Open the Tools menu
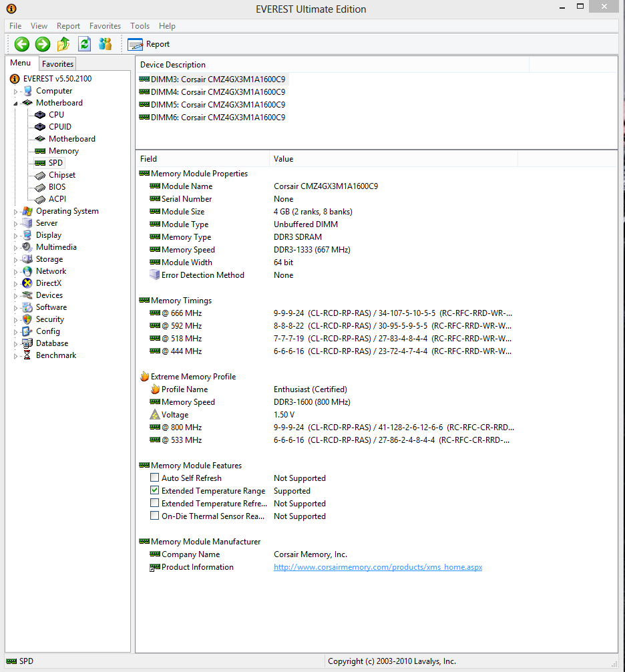Image resolution: width=625 pixels, height=672 pixels. (140, 26)
